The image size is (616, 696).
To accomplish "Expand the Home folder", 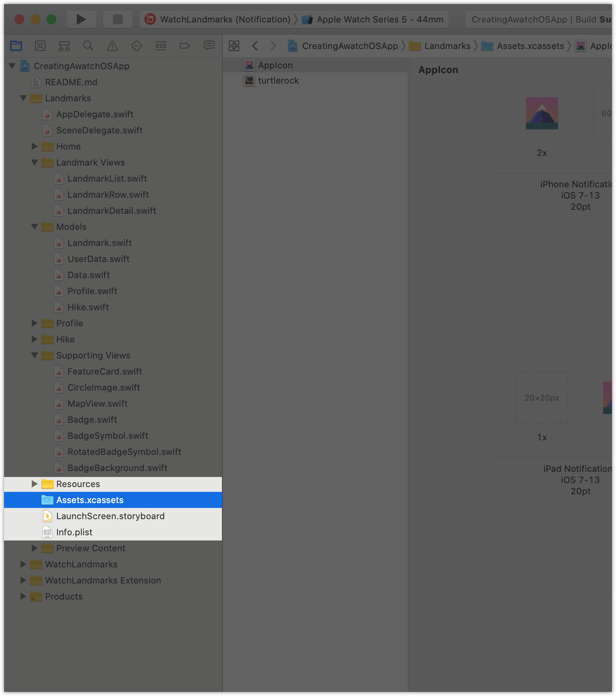I will click(x=35, y=146).
